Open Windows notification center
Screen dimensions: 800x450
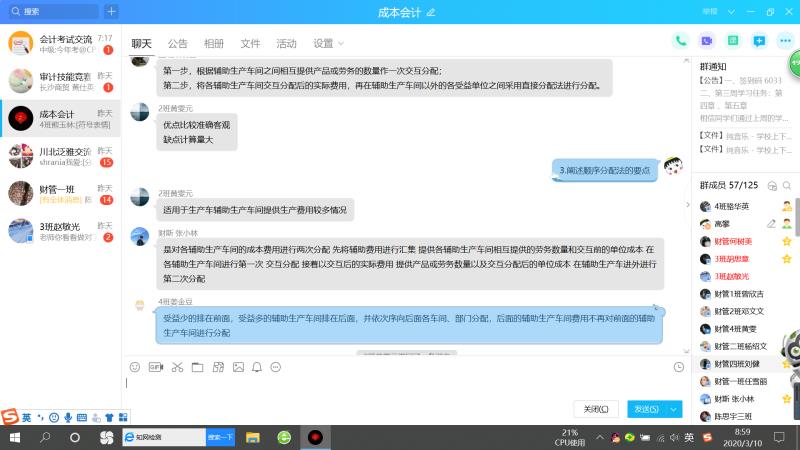pos(779,437)
